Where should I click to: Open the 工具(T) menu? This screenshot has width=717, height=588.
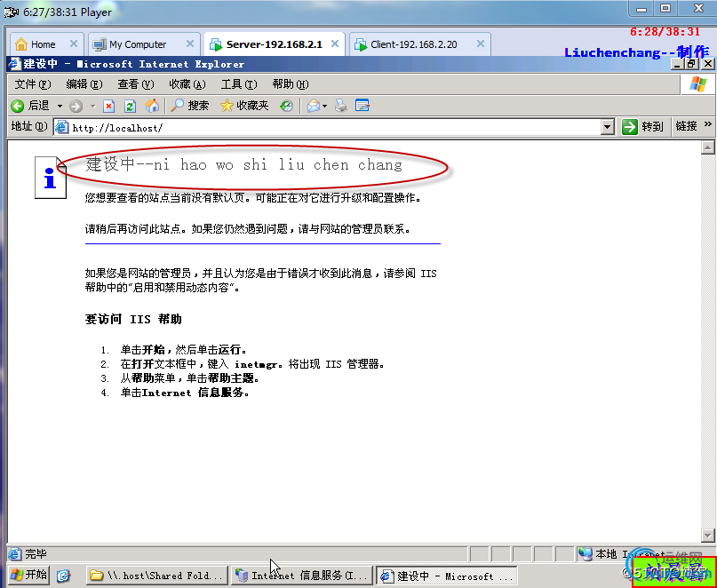coord(239,84)
